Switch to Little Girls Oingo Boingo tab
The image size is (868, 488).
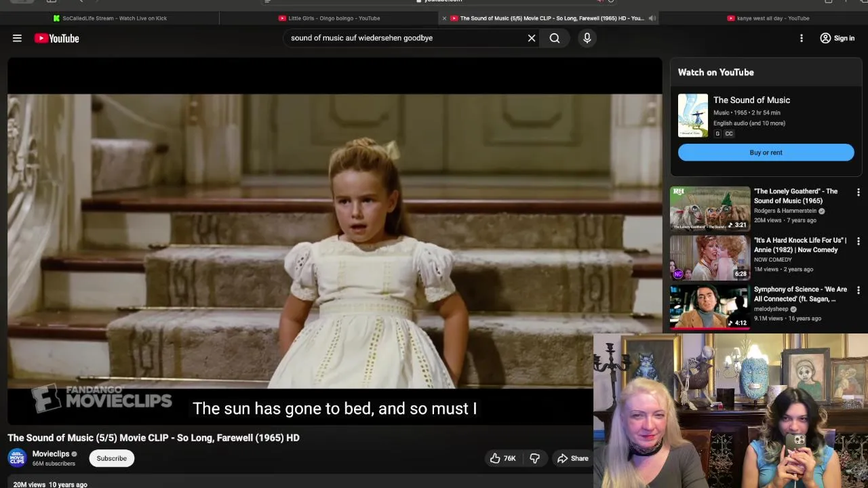(x=330, y=18)
